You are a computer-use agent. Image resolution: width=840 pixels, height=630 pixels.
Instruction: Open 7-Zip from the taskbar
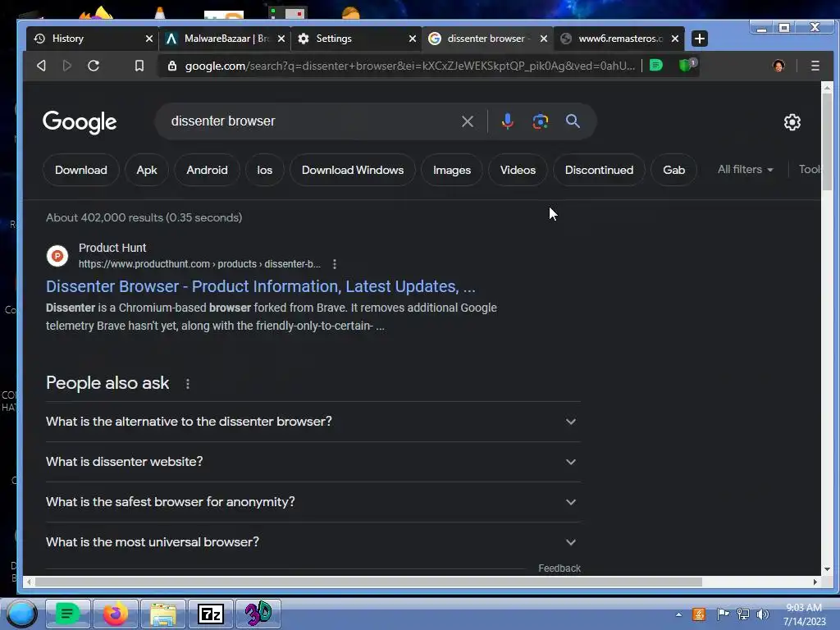[211, 614]
